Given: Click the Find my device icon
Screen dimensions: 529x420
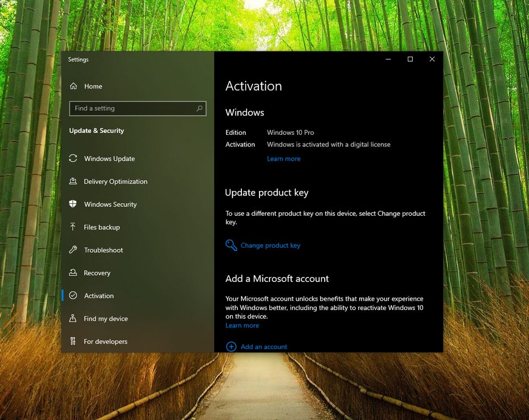Looking at the screenshot, I should (73, 319).
